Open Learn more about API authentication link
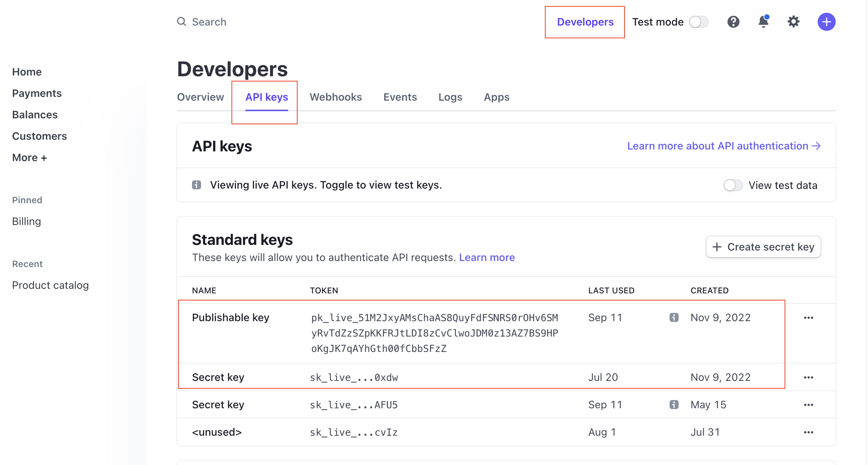 click(724, 146)
